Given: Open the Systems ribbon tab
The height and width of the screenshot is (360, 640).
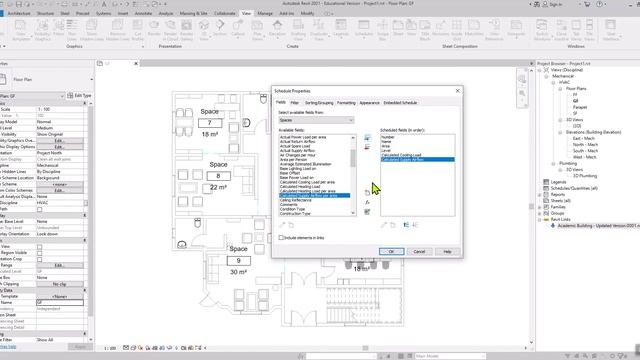Looking at the screenshot, I should 103,13.
